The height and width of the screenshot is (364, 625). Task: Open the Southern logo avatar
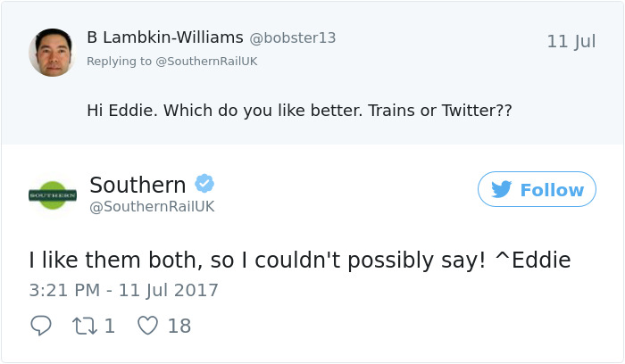[x=53, y=194]
